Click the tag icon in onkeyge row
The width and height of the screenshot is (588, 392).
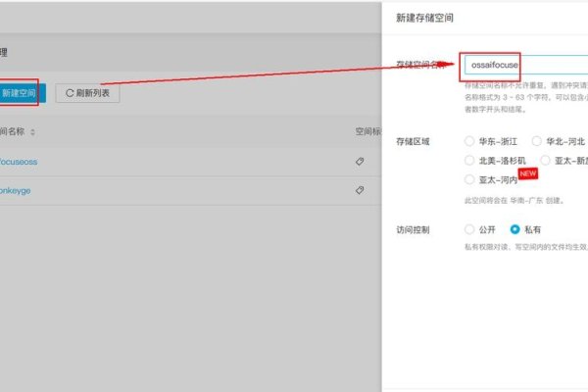(x=360, y=190)
